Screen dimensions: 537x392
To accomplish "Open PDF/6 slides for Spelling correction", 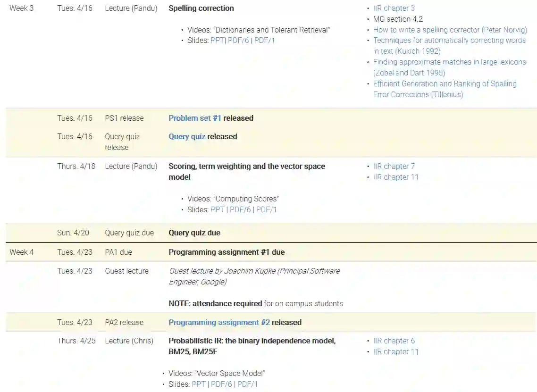I will click(238, 41).
